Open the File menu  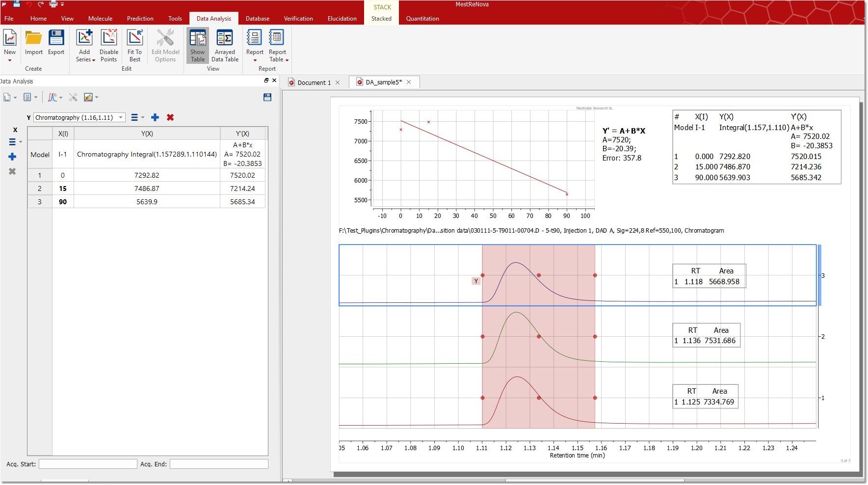coord(9,19)
